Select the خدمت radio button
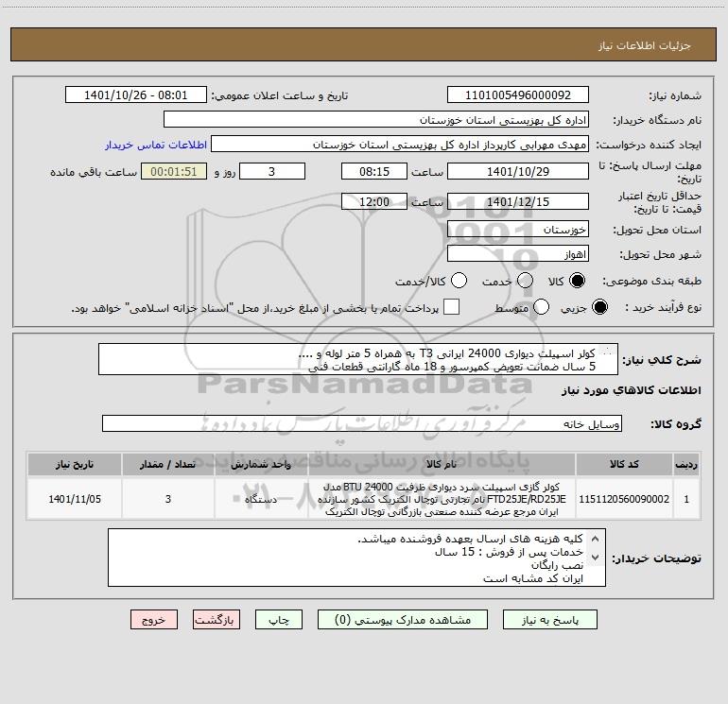 pos(525,281)
